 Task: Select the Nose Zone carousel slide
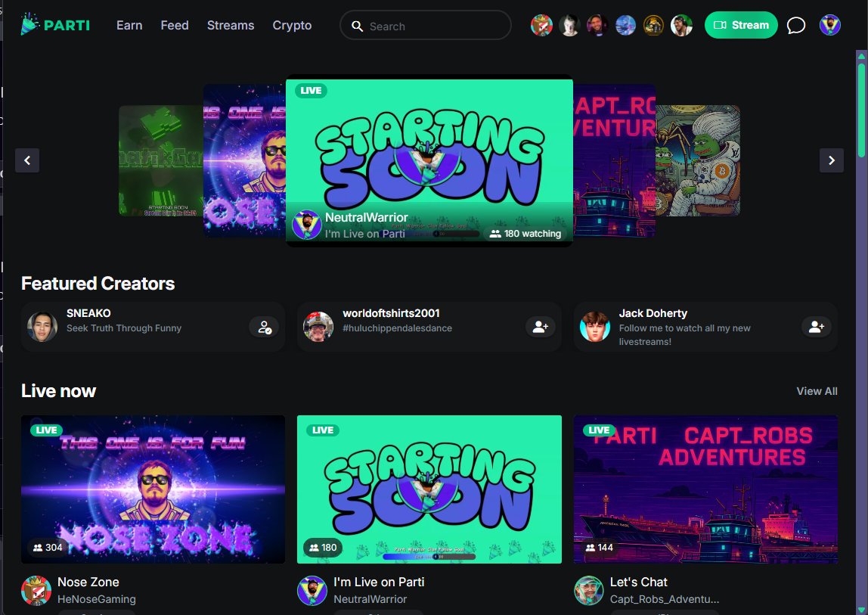coord(244,160)
